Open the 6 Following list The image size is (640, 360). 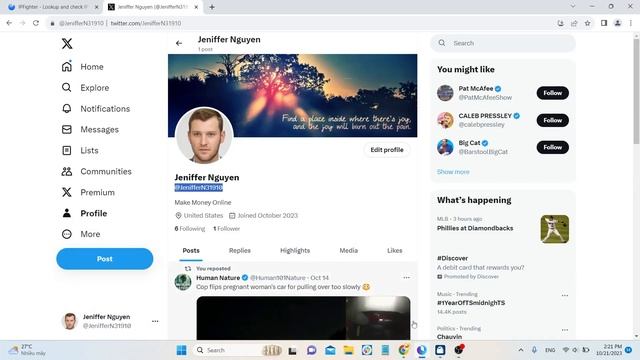click(190, 229)
